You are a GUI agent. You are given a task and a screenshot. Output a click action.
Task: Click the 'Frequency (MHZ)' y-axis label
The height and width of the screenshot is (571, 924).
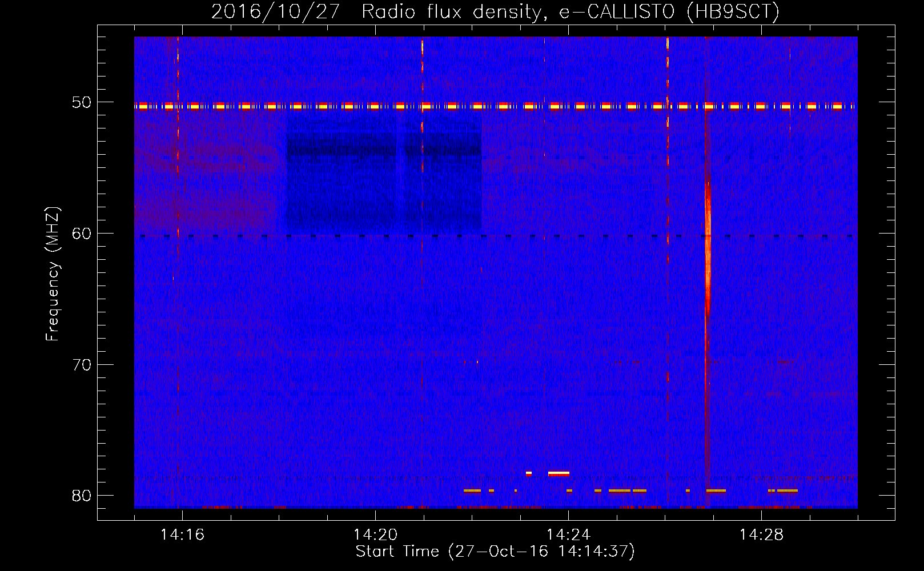[53, 274]
